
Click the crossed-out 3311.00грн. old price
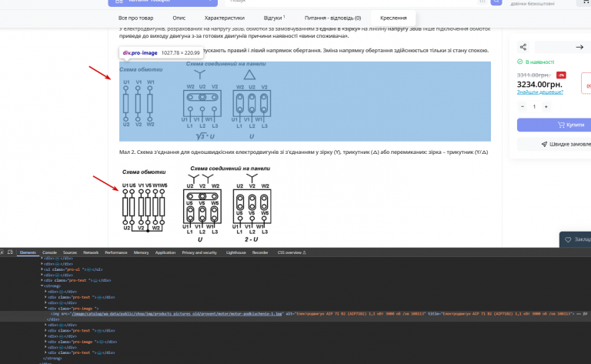point(533,75)
